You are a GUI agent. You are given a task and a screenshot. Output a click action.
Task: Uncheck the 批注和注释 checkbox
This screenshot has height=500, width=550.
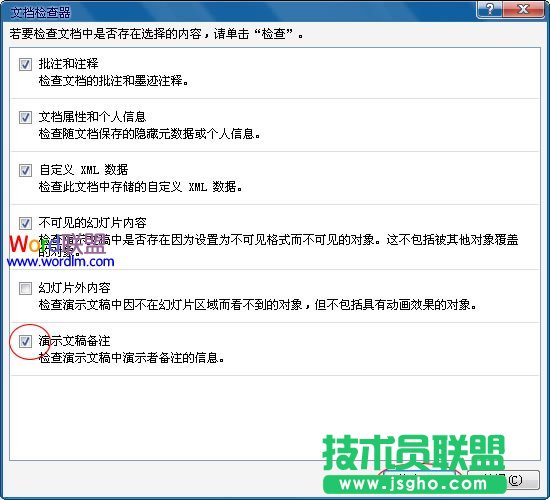(x=25, y=65)
